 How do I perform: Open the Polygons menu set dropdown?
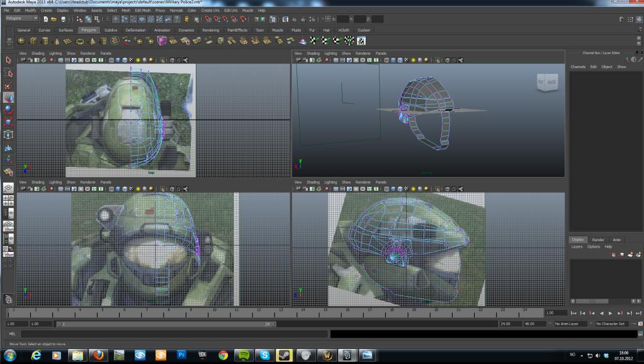(21, 18)
